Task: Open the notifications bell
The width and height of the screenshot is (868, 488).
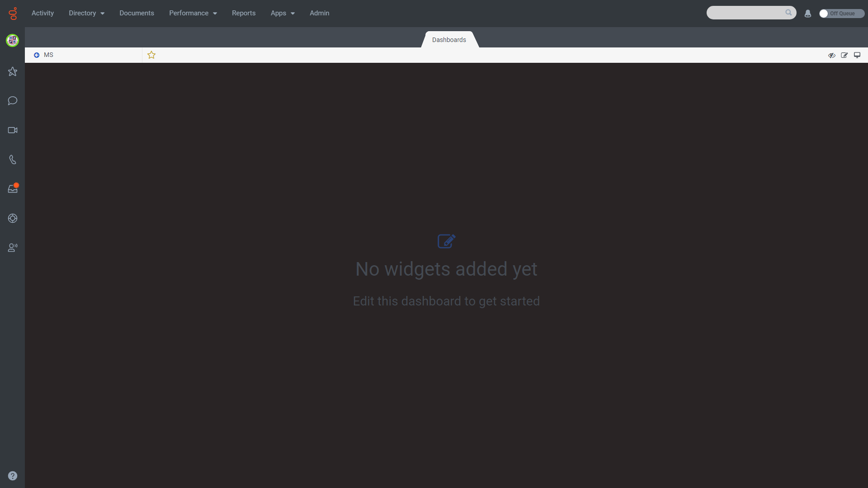Action: (808, 14)
